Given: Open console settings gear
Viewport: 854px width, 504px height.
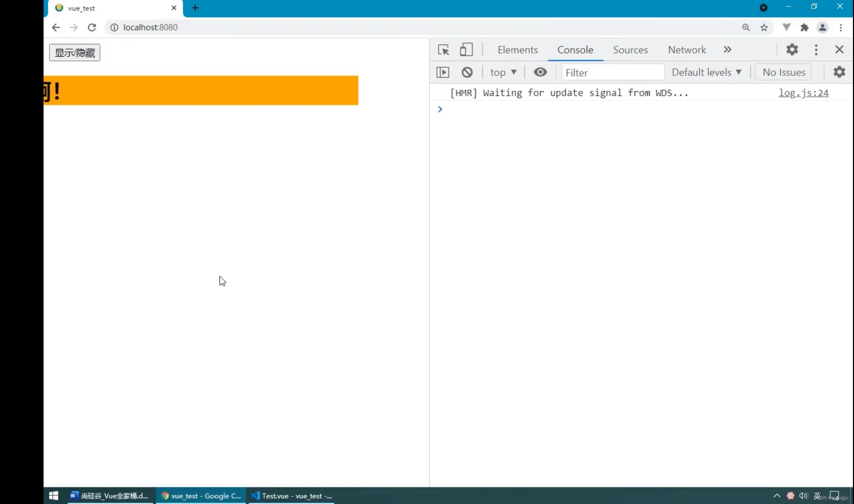Looking at the screenshot, I should coord(839,72).
